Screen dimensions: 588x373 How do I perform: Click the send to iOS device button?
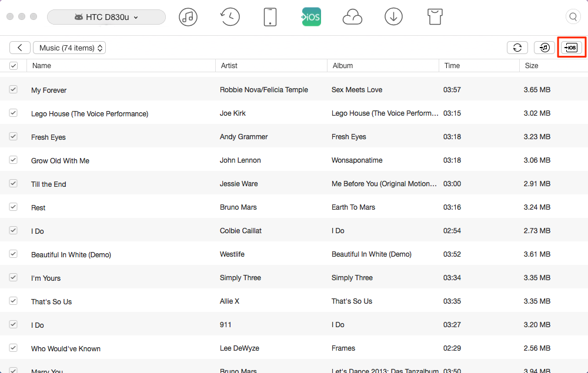tap(572, 48)
